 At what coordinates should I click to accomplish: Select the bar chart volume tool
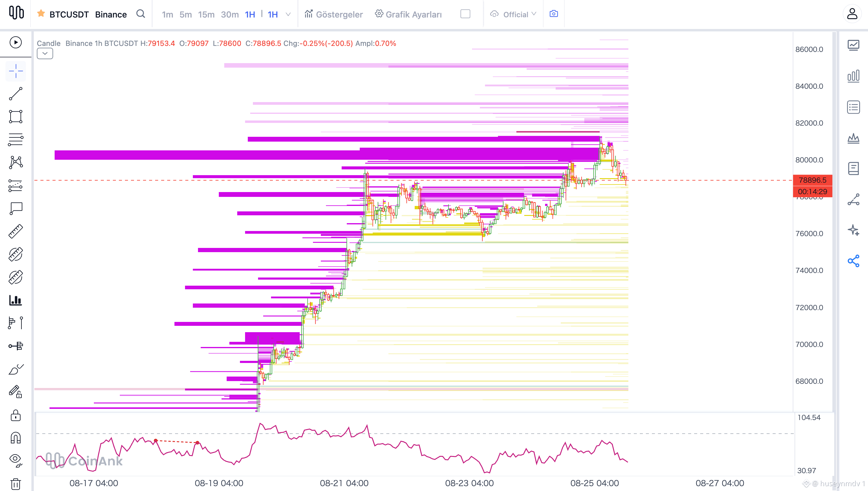[x=16, y=300]
